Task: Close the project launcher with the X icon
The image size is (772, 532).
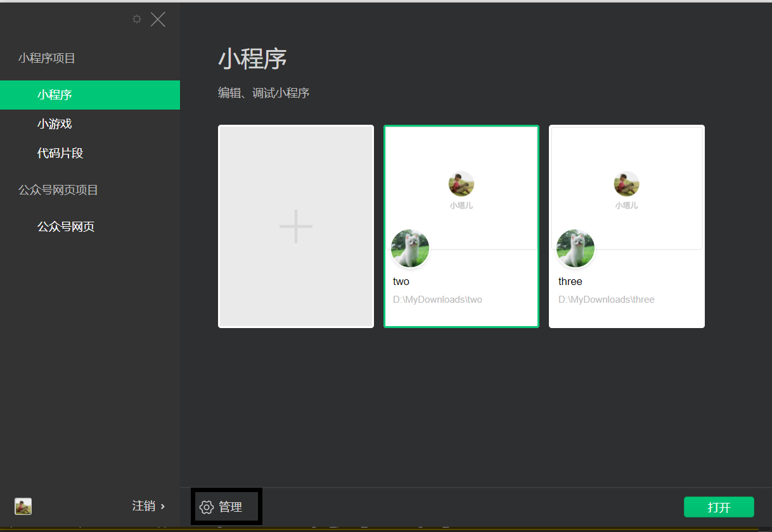Action: pos(158,19)
